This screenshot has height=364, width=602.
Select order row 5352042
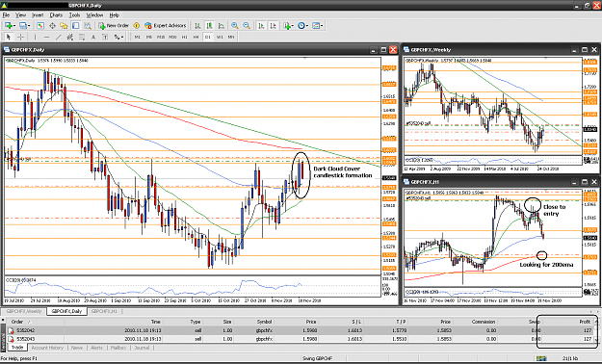(300, 330)
